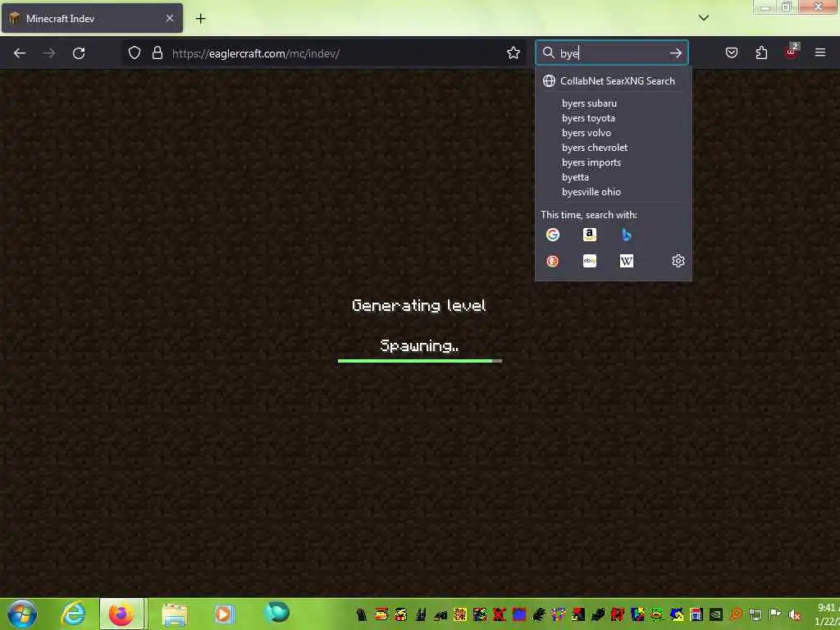Screen dimensions: 840x630
Task: Choose CollabNet SearXNG Search entry
Action: 614,81
